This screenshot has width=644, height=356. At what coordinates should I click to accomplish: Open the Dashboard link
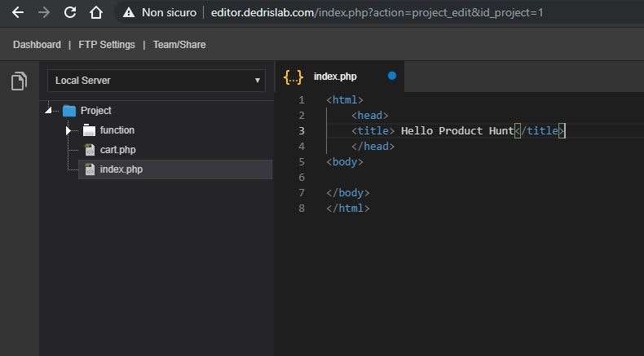[x=37, y=44]
